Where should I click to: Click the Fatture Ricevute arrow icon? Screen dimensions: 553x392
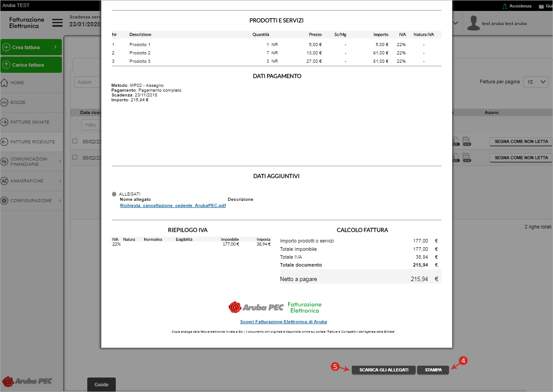pyautogui.click(x=5, y=142)
